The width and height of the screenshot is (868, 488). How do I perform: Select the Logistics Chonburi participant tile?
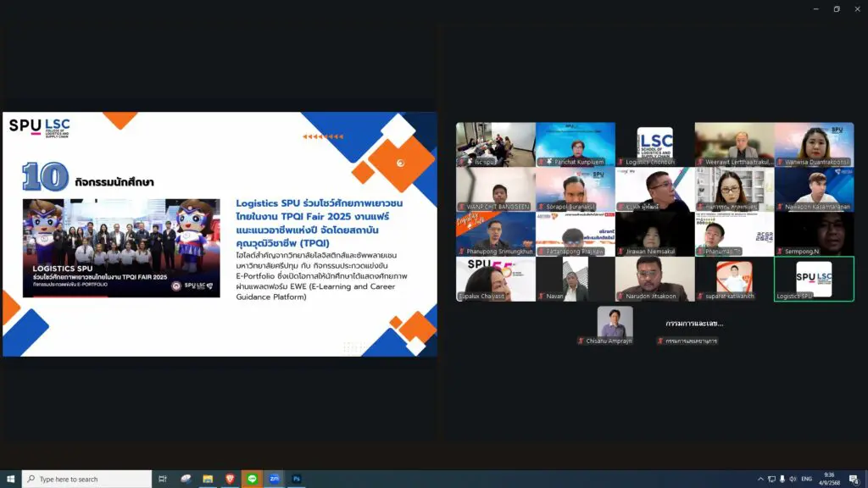[654, 144]
